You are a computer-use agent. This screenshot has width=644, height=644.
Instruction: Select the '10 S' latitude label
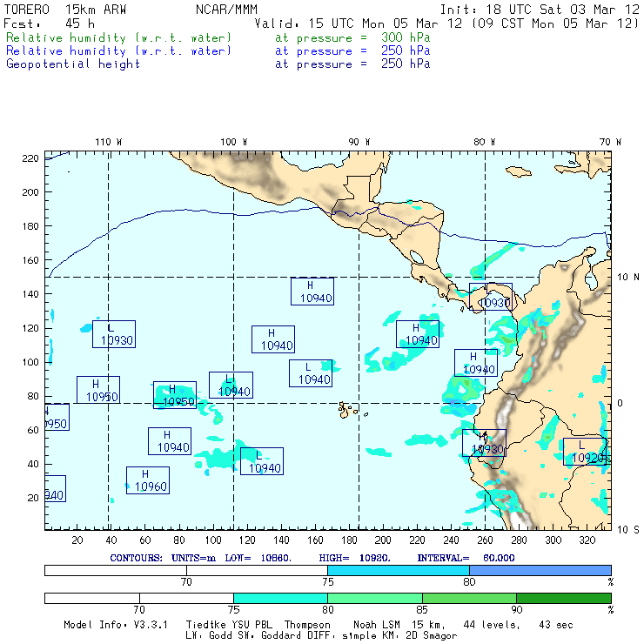click(x=628, y=529)
